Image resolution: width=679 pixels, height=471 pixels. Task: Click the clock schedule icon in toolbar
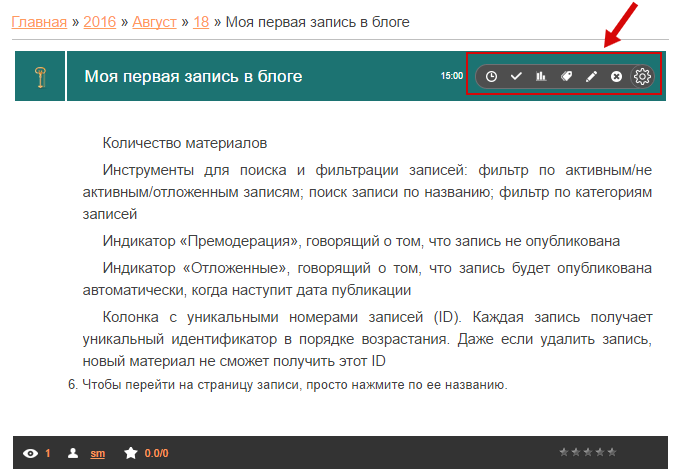click(x=491, y=76)
